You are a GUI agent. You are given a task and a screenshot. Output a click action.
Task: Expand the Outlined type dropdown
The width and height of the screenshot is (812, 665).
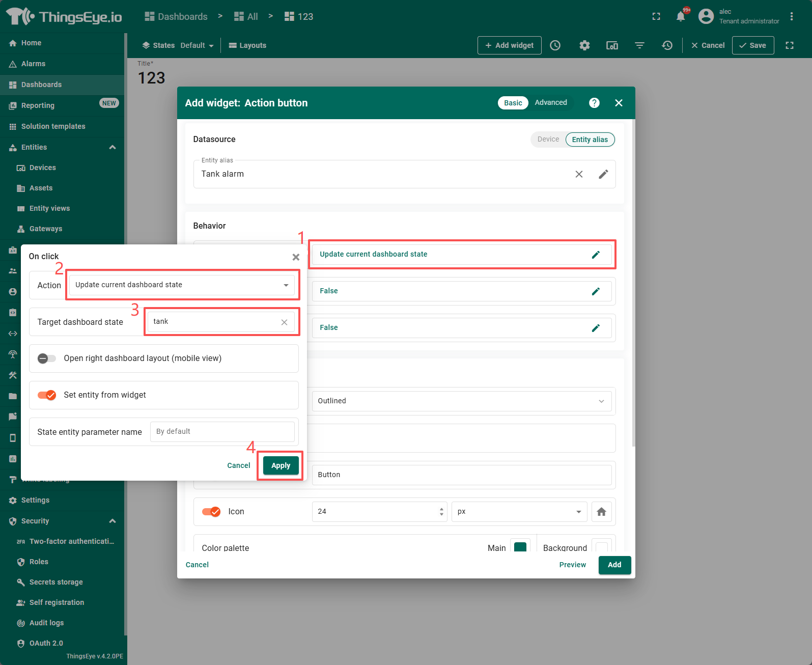pos(461,401)
